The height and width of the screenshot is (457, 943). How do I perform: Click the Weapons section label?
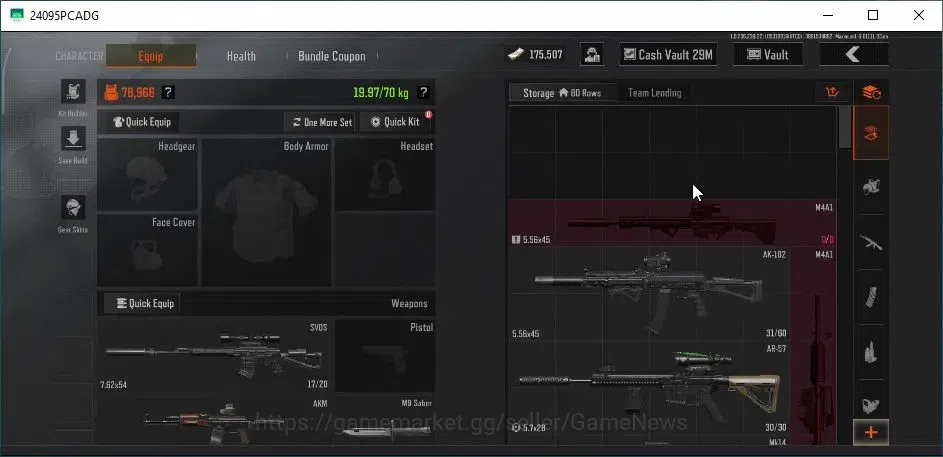point(410,303)
